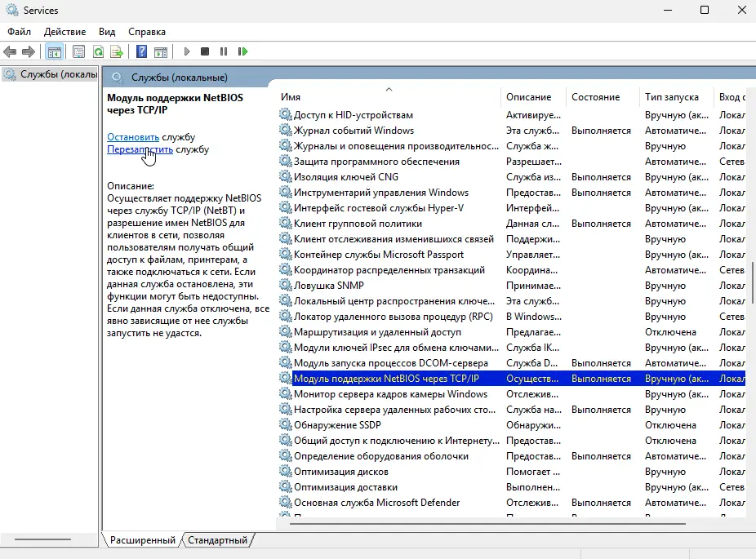Screen dimensions: 756x559
Task: Sort services by the Состояние column header
Action: tap(595, 97)
